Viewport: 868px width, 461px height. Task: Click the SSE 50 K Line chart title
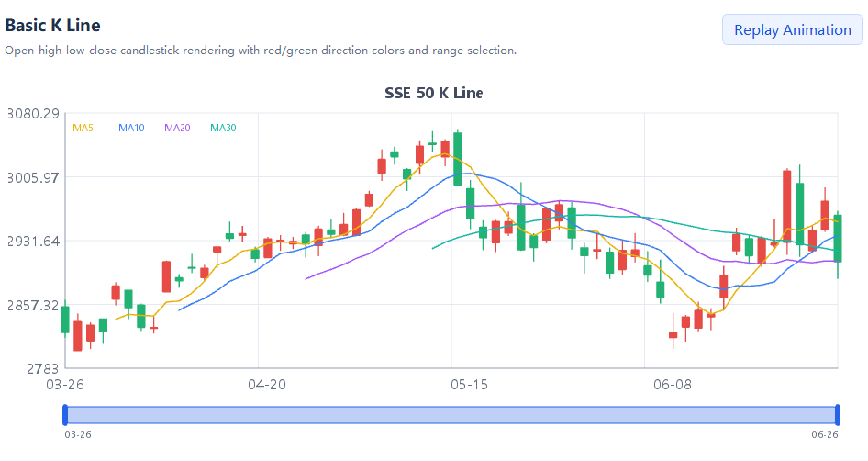pos(433,93)
